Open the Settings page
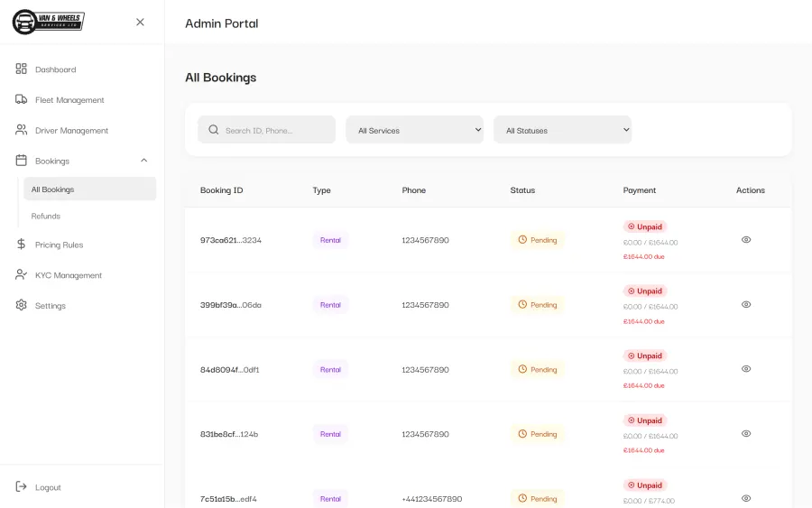The image size is (812, 508). (51, 306)
